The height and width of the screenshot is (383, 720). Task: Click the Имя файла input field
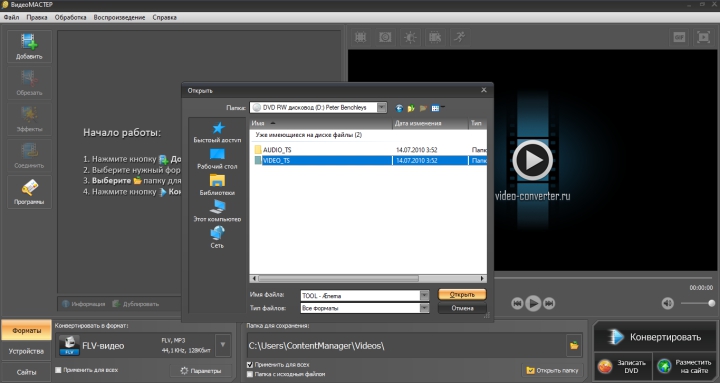(x=360, y=296)
